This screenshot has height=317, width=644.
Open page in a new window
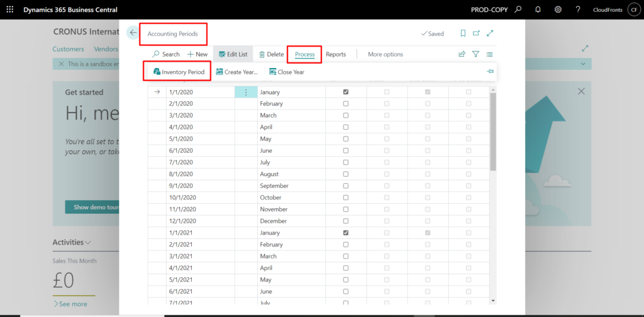477,34
